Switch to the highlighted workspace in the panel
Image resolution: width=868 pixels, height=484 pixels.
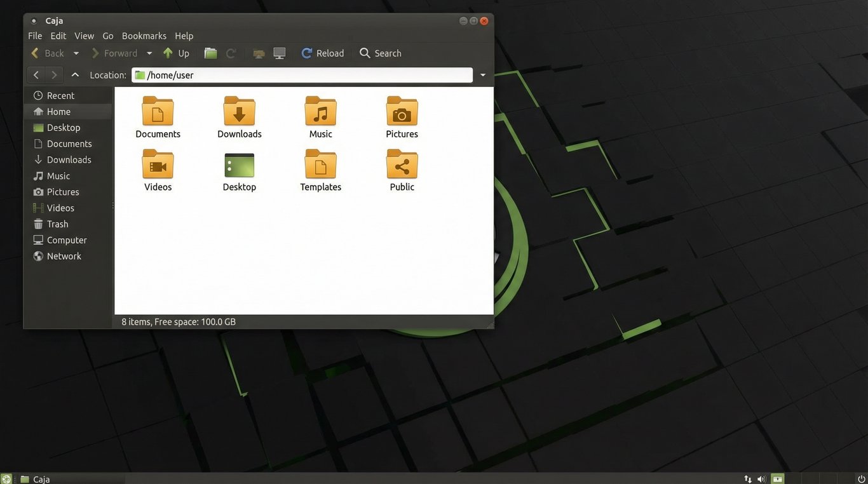click(776, 479)
